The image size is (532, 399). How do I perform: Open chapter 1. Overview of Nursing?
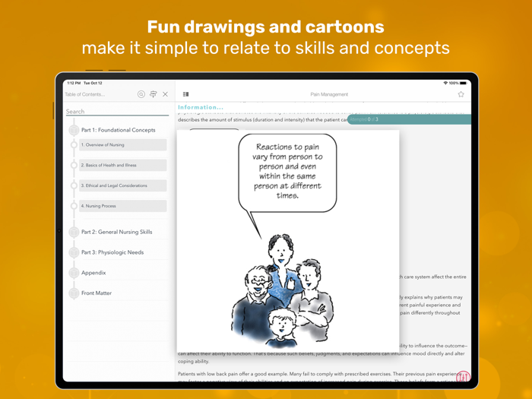pos(123,144)
